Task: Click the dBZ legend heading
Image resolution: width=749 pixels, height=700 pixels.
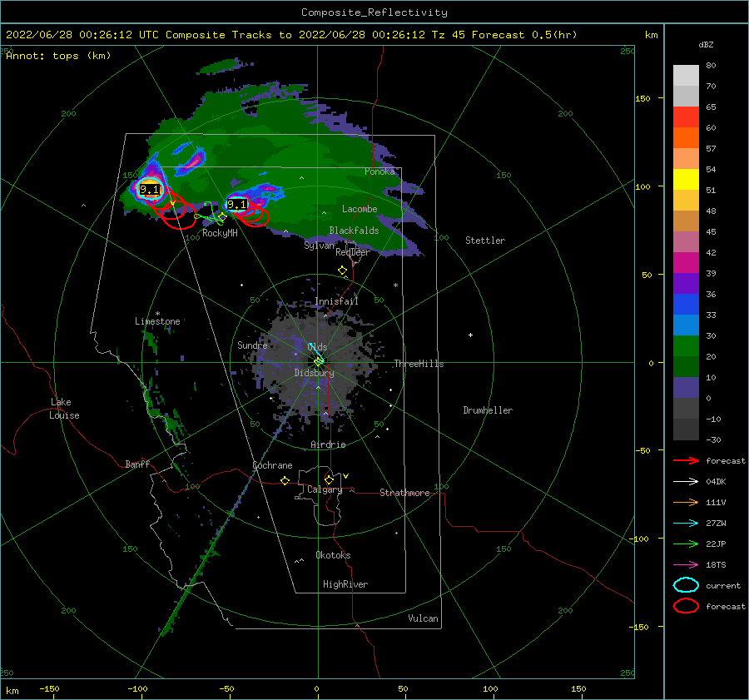Action: coord(706,44)
